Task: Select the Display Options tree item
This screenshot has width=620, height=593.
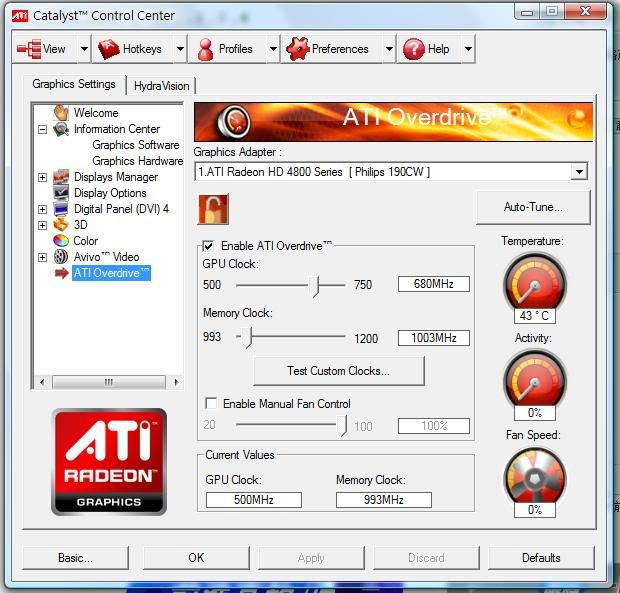Action: click(110, 193)
